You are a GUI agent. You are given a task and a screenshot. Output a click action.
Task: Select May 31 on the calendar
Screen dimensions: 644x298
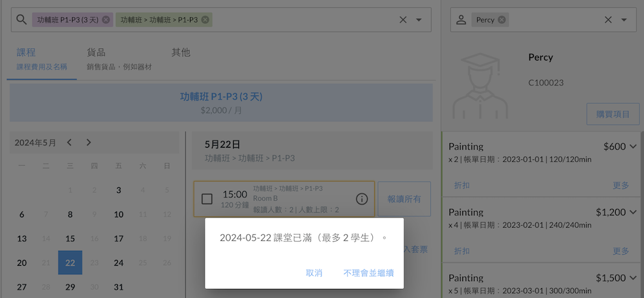pyautogui.click(x=118, y=287)
